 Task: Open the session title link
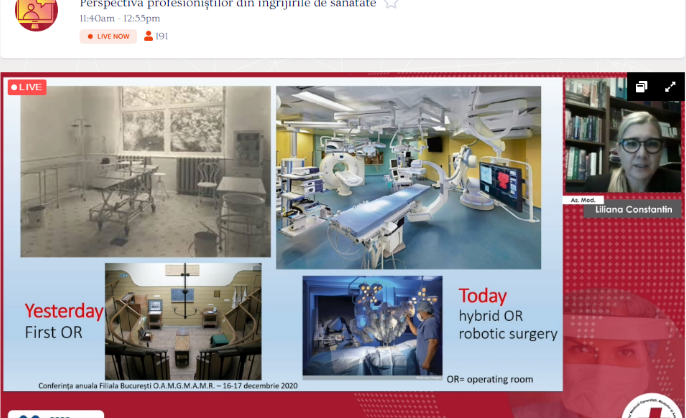click(x=227, y=4)
